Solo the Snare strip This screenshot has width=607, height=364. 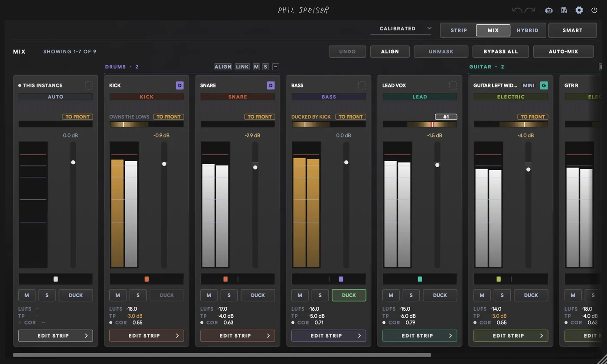(x=229, y=295)
